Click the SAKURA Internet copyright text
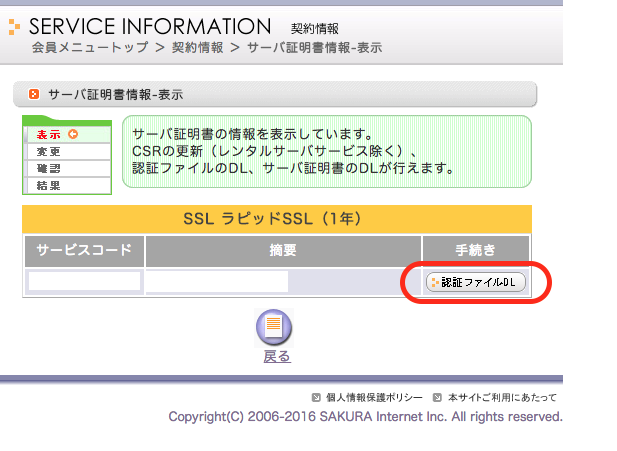 coord(366,416)
